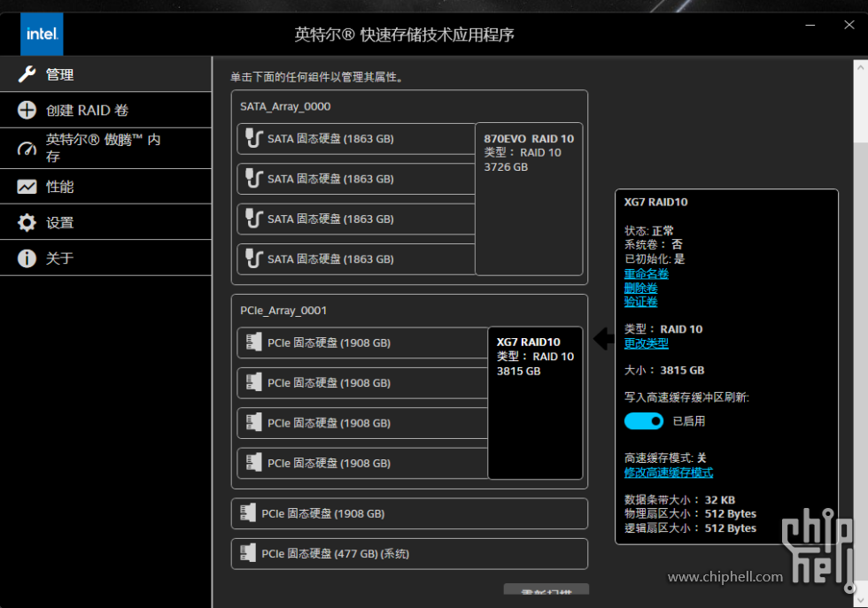
Task: Toggle 写入高速缓存缓冲区刷新 switch
Action: click(x=644, y=421)
